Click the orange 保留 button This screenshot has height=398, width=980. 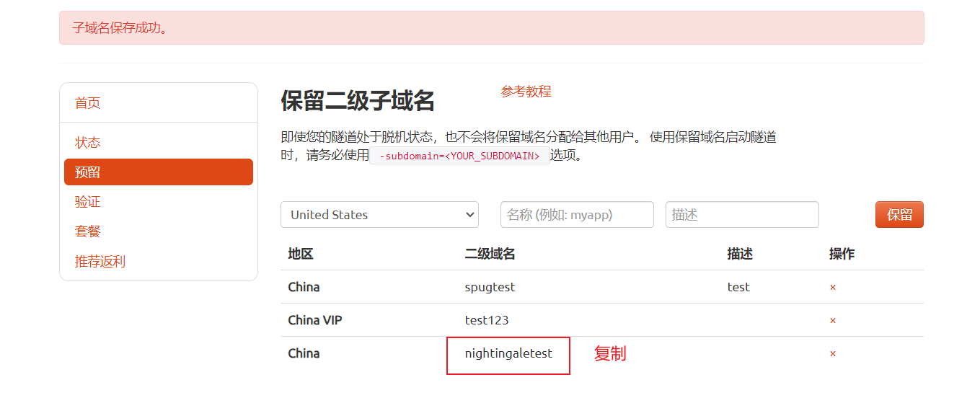click(899, 215)
